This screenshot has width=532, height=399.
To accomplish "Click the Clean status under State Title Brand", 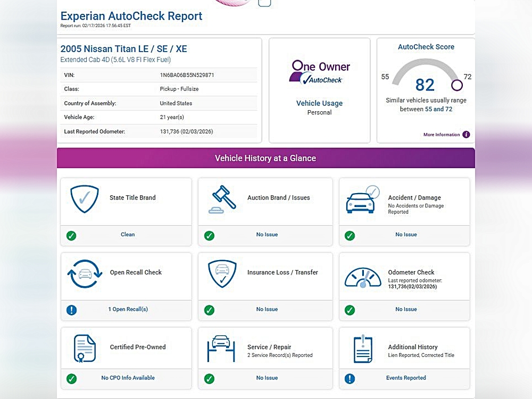I will 128,235.
